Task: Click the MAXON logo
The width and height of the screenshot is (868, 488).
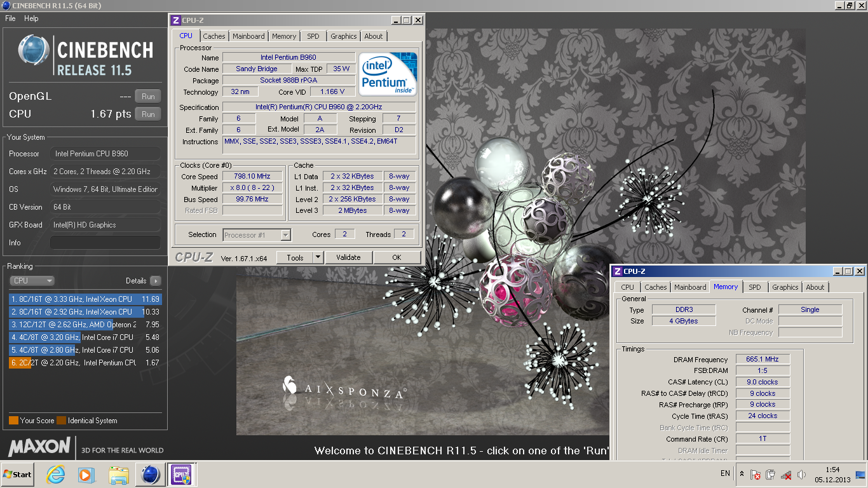Action: tap(39, 447)
